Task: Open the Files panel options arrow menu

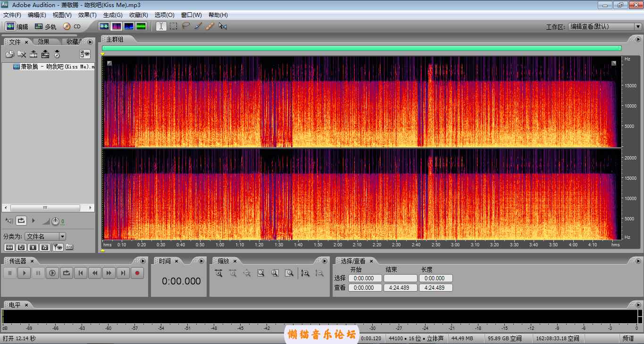Action: (x=90, y=42)
